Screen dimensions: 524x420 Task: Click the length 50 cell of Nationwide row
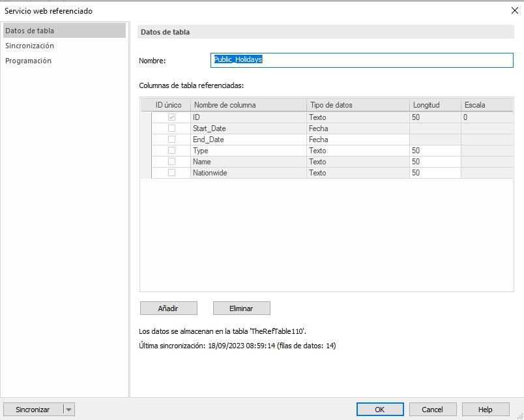(x=435, y=173)
